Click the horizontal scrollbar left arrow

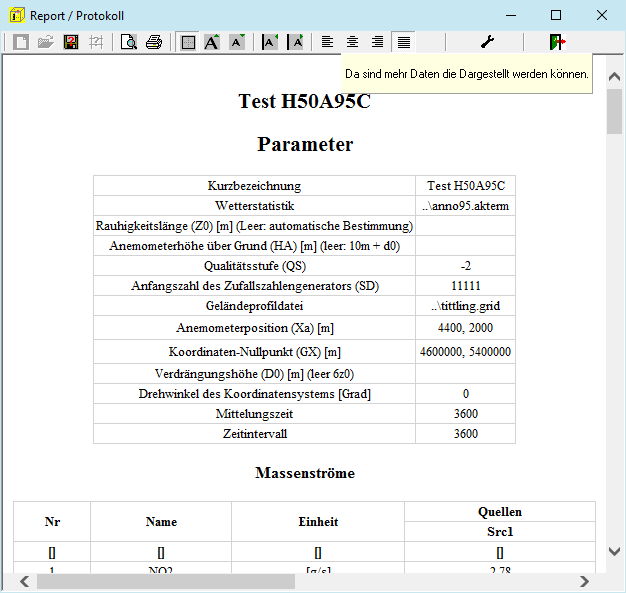pos(24,581)
